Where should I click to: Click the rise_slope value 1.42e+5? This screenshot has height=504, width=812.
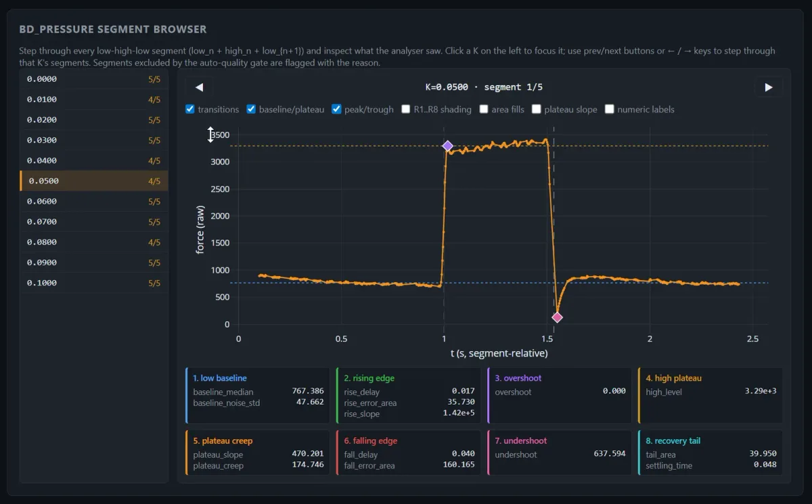[459, 413]
